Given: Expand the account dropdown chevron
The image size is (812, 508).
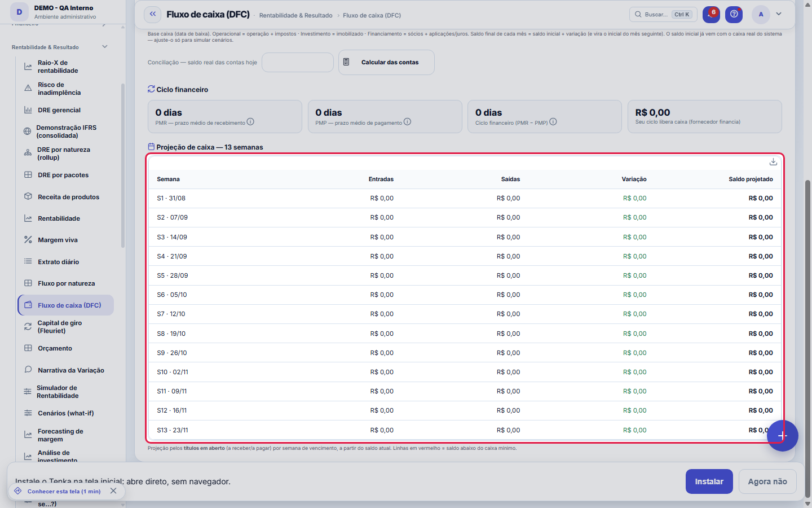Looking at the screenshot, I should (779, 14).
